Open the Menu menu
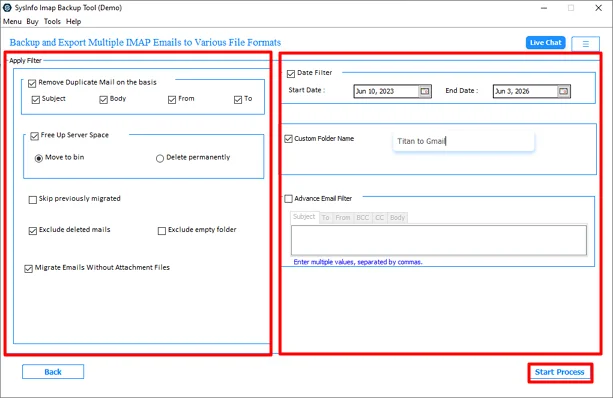The height and width of the screenshot is (398, 613). tap(12, 22)
